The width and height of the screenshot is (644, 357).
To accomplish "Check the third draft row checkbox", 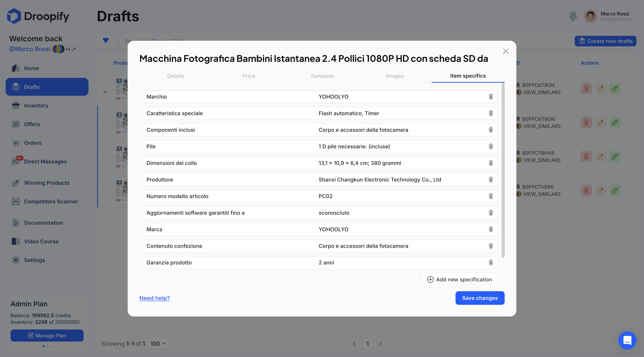I will [106, 156].
